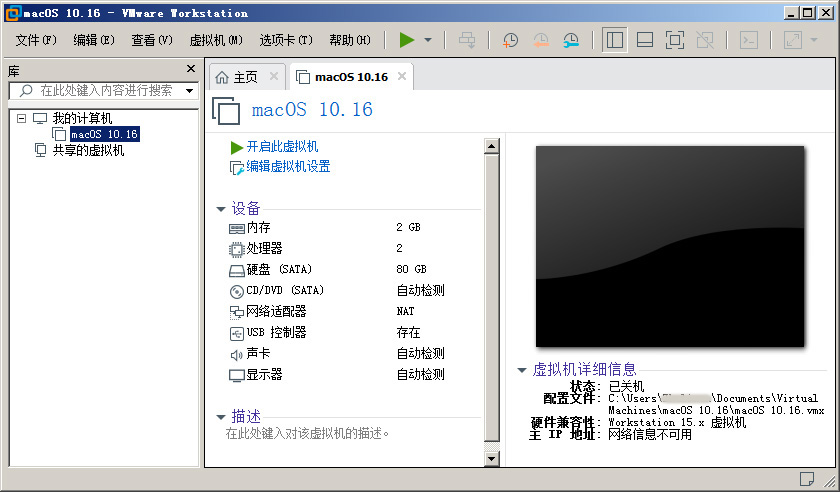
Task: Select 我的计算机 in the library tree
Action: click(82, 118)
